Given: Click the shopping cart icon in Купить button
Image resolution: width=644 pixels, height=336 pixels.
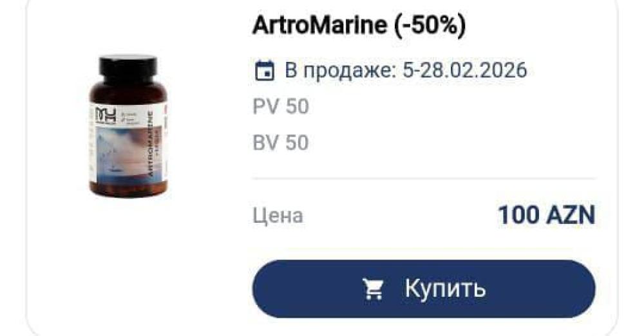Looking at the screenshot, I should tap(373, 289).
